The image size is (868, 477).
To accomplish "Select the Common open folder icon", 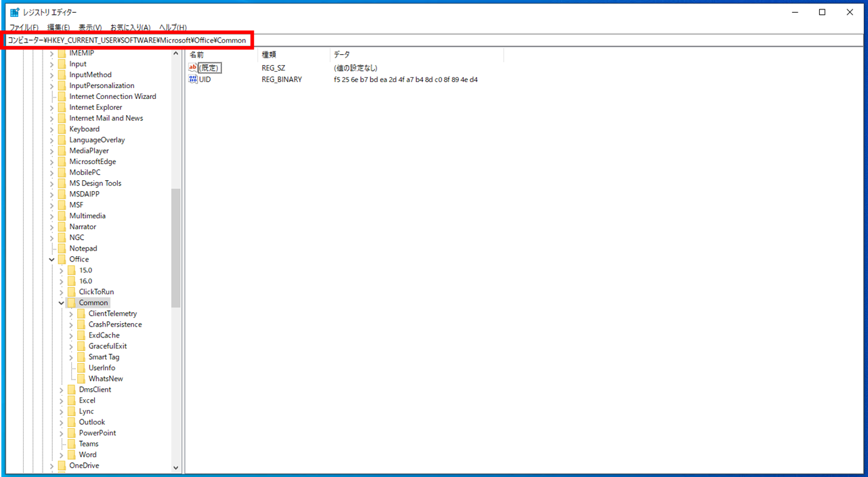I will [71, 302].
